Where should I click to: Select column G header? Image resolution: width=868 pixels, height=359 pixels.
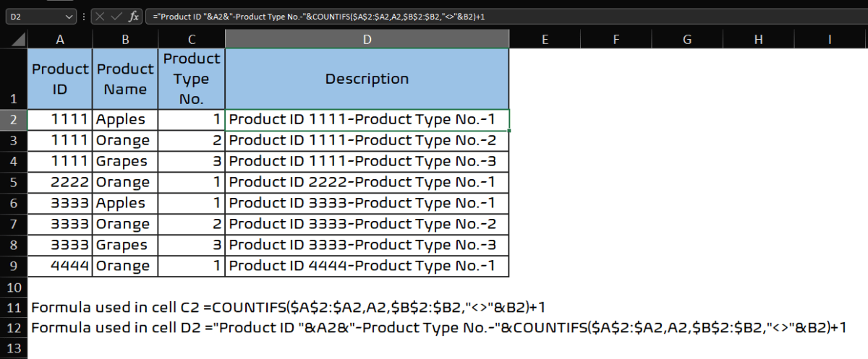pyautogui.click(x=686, y=39)
